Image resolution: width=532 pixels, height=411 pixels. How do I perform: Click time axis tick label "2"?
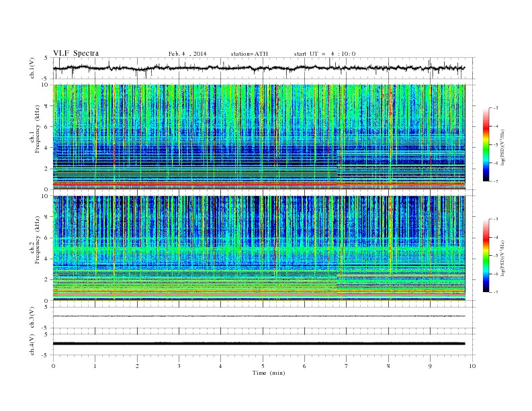pos(137,366)
